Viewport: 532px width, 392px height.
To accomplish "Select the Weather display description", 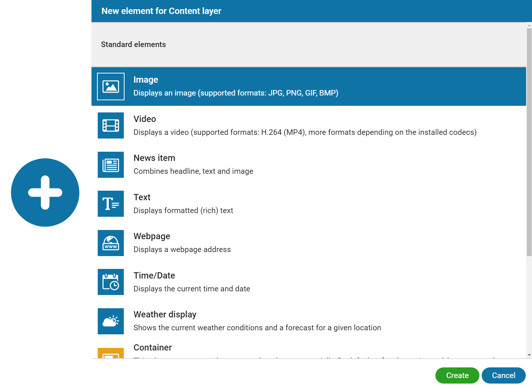I will (x=257, y=328).
